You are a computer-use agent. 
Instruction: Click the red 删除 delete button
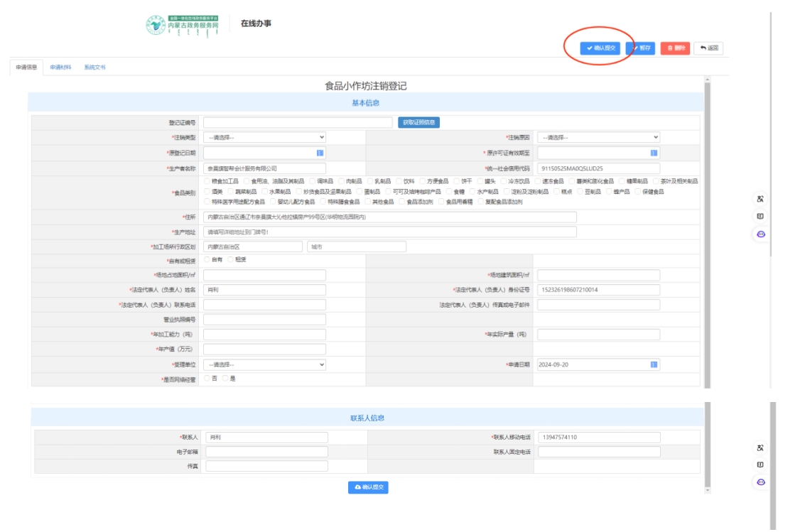(675, 48)
